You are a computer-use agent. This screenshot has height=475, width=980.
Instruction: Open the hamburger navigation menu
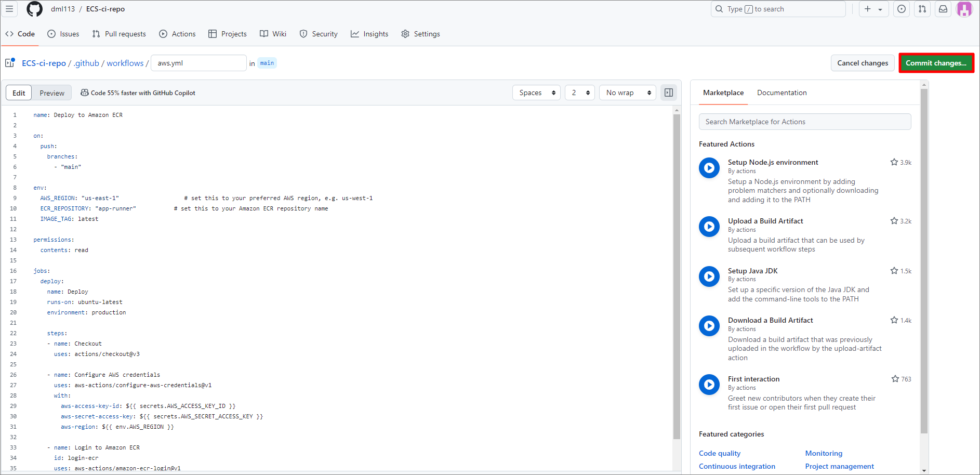coord(9,9)
